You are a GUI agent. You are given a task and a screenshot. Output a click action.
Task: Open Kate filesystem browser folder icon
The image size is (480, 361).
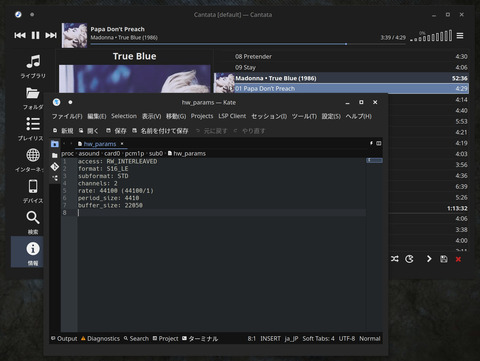pos(55,155)
